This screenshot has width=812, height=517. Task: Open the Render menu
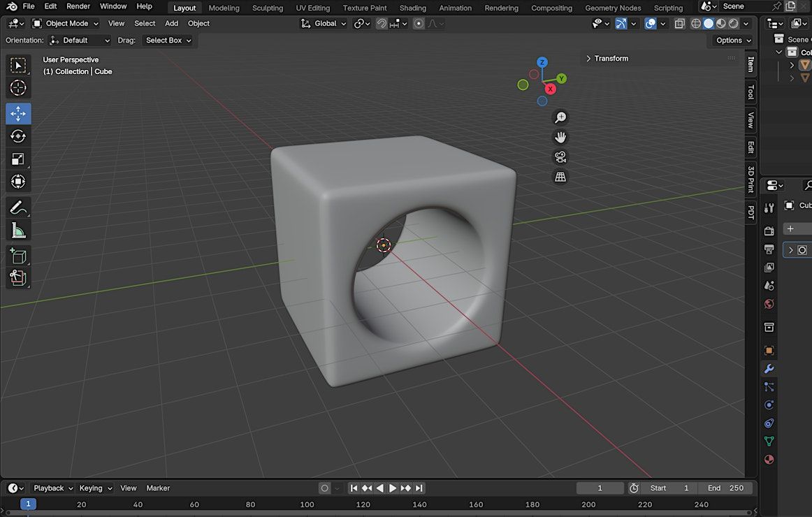click(x=78, y=6)
